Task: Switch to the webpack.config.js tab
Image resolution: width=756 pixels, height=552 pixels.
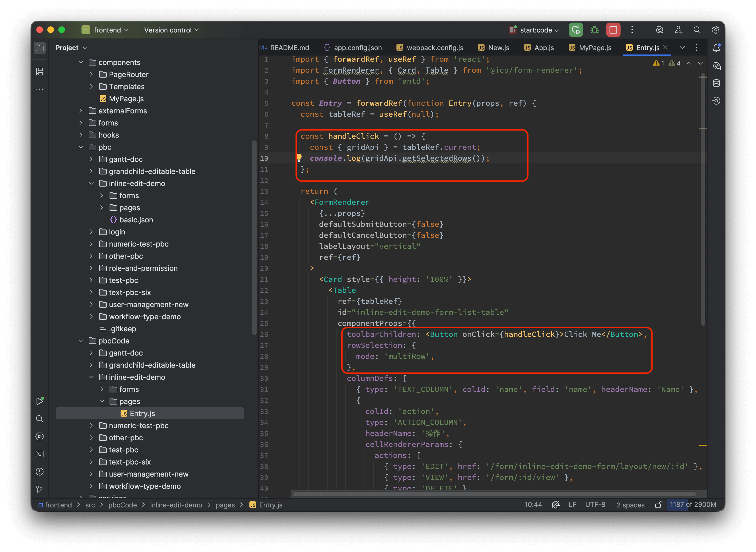Action: tap(430, 47)
